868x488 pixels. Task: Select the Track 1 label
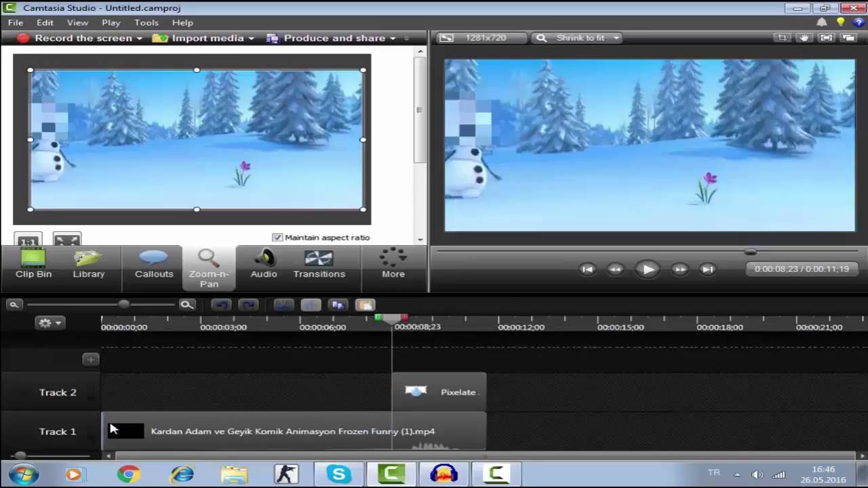(58, 431)
